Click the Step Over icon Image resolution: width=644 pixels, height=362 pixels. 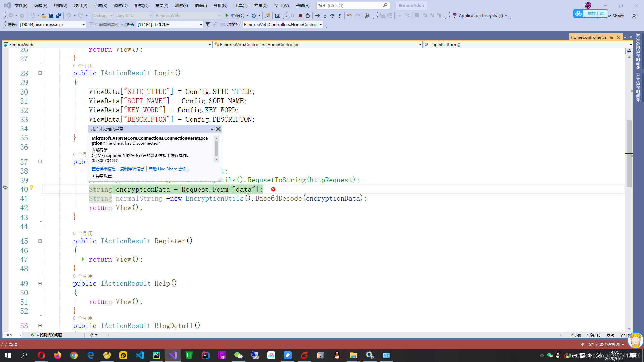332,16
